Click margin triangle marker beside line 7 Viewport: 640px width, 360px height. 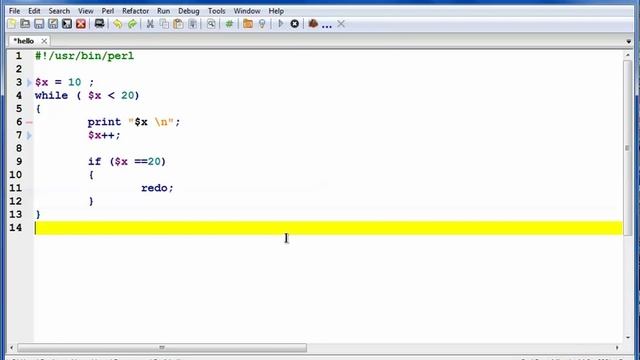(29, 136)
